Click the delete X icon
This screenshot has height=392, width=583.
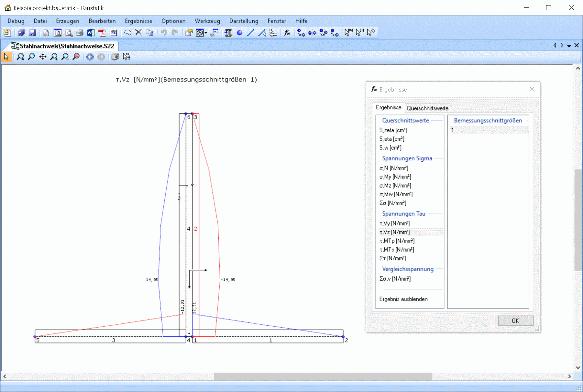pos(138,33)
